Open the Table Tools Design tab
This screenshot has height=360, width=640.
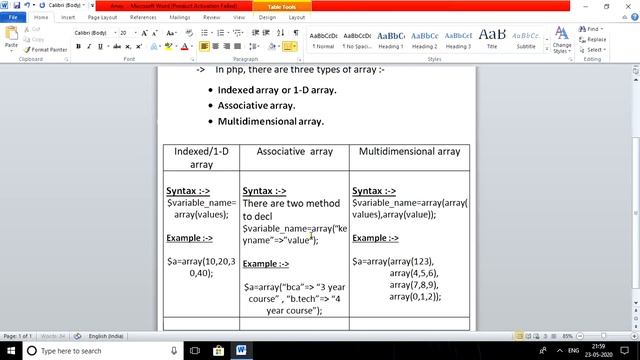point(267,18)
